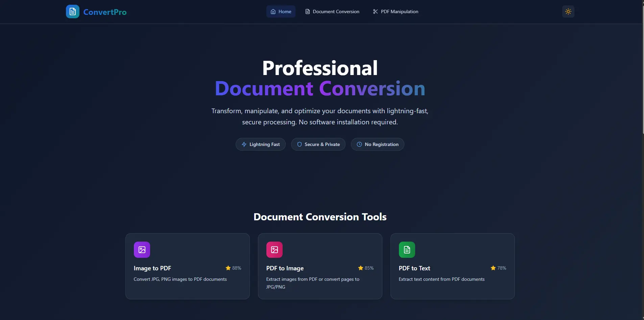Image resolution: width=644 pixels, height=320 pixels.
Task: Click the lightning bolt icon in Lightning Fast badge
Action: point(244,144)
